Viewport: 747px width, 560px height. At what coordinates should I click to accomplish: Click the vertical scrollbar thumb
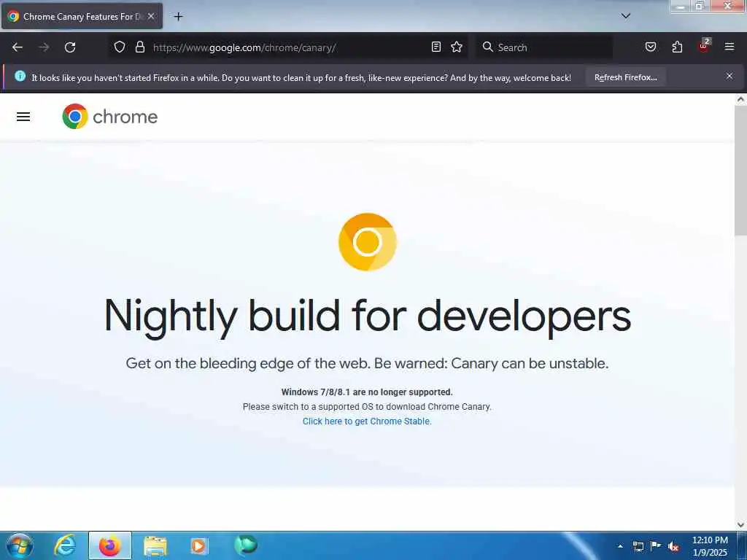[740, 170]
